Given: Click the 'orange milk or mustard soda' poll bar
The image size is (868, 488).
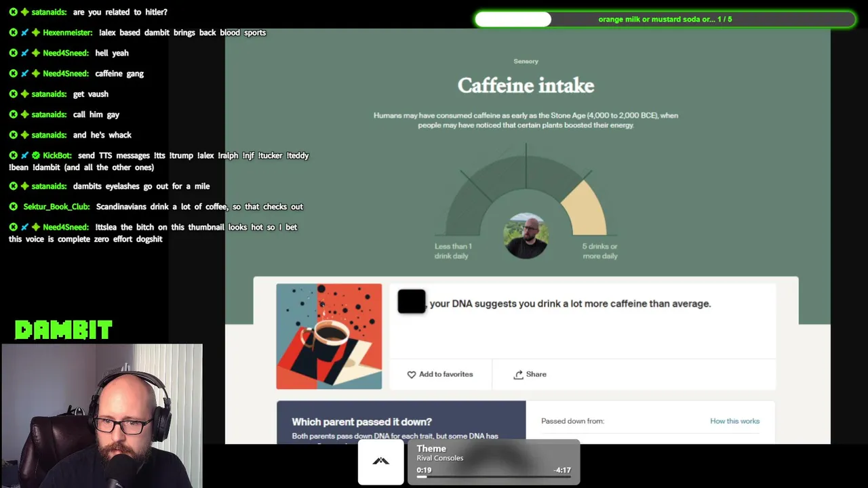Looking at the screenshot, I should point(665,19).
